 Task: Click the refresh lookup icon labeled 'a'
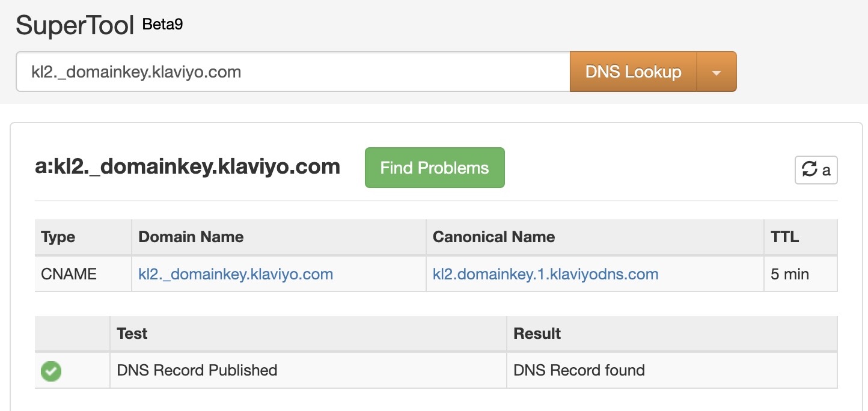tap(816, 170)
